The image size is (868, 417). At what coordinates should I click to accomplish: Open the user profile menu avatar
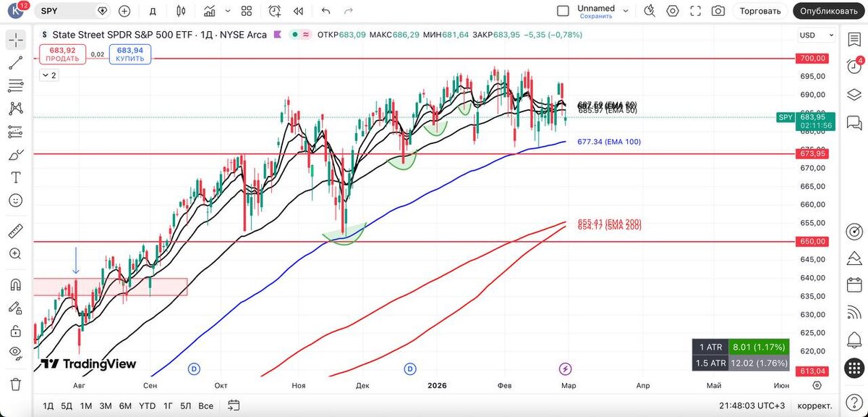(15, 11)
